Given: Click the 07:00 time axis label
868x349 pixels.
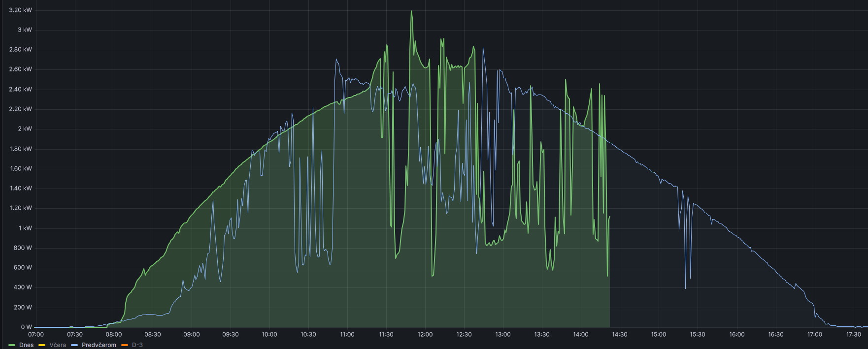Looking at the screenshot, I should coord(36,335).
